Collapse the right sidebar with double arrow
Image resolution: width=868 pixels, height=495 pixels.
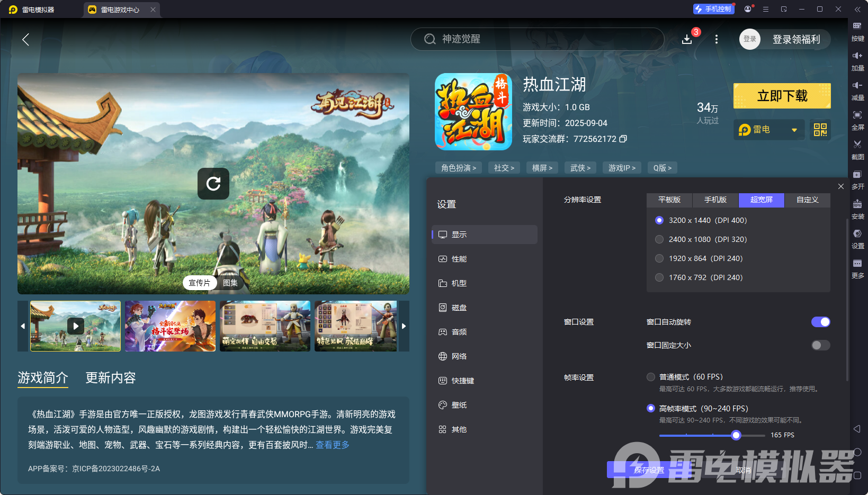coord(857,9)
